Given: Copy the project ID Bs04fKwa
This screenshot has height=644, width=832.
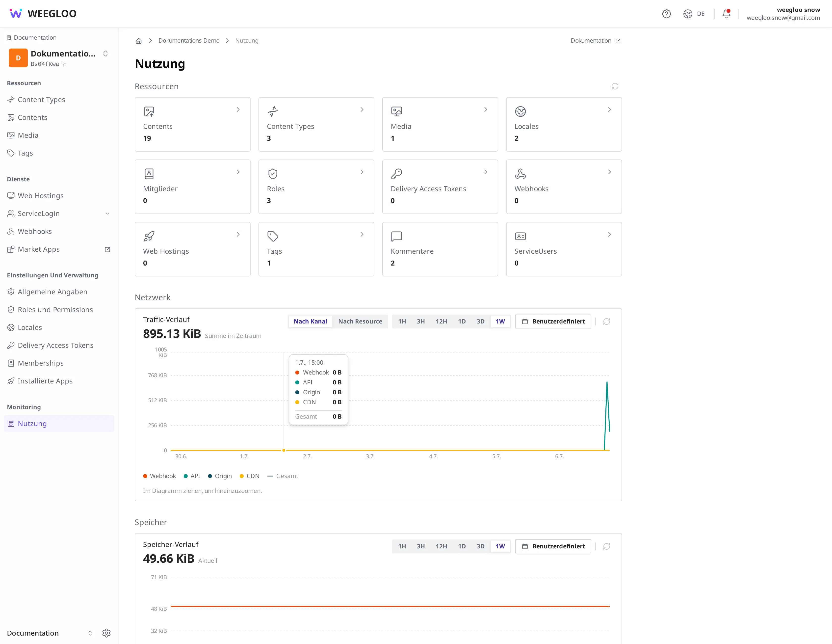Looking at the screenshot, I should (64, 64).
